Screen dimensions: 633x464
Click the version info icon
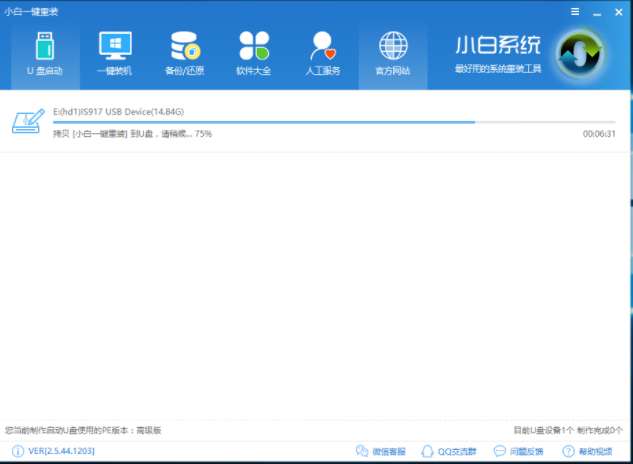tap(18, 452)
